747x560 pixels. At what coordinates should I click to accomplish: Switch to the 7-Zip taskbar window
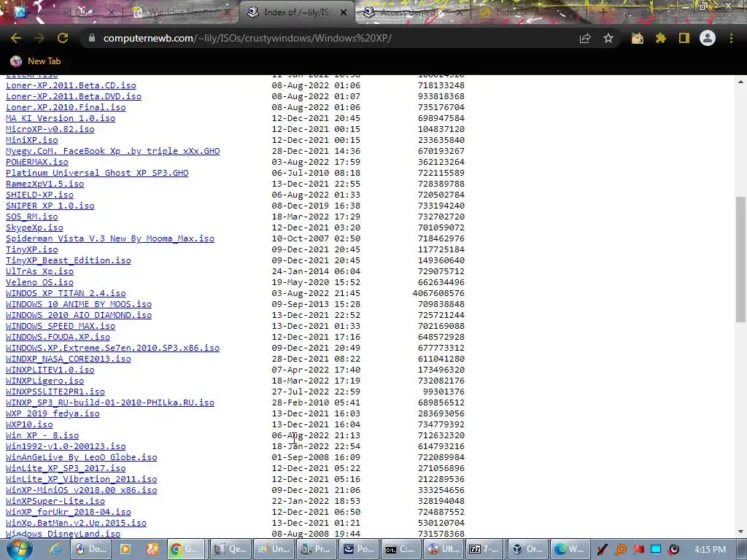(x=486, y=549)
